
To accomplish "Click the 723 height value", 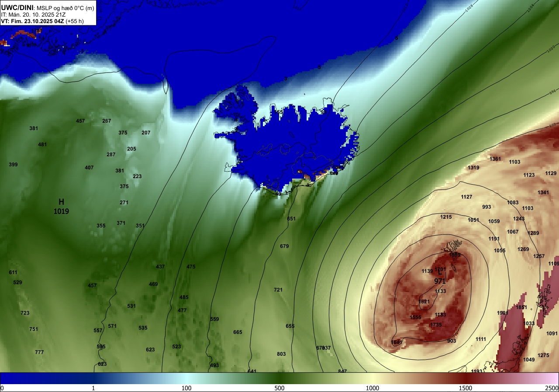I will (x=25, y=313).
